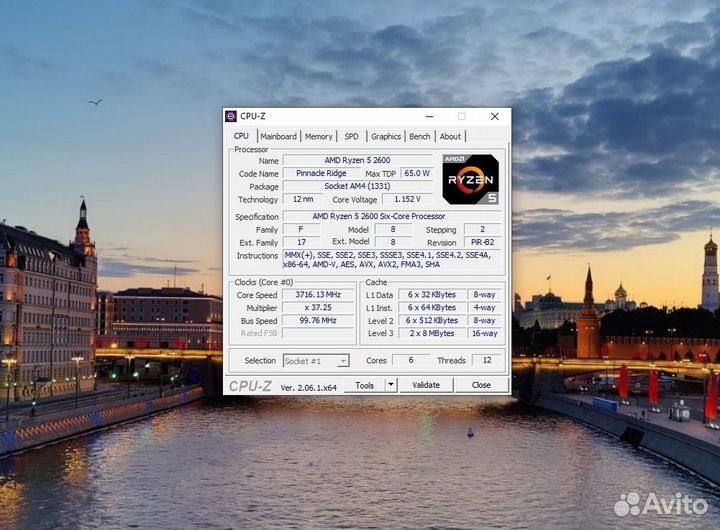Expand the Tools button dropdown arrow

[x=391, y=385]
